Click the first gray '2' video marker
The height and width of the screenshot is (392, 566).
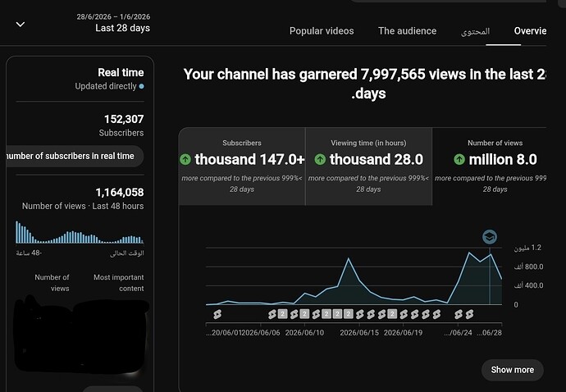[283, 314]
